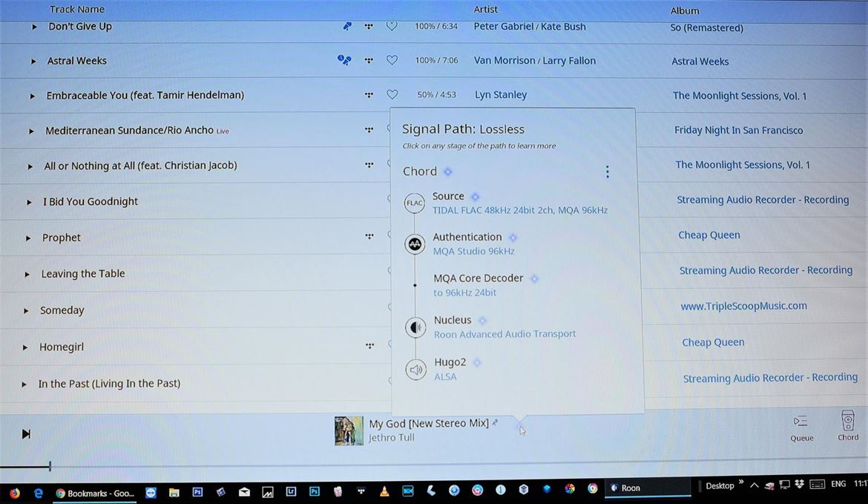
Task: Click the quality star next to Nucleus
Action: 482,321
